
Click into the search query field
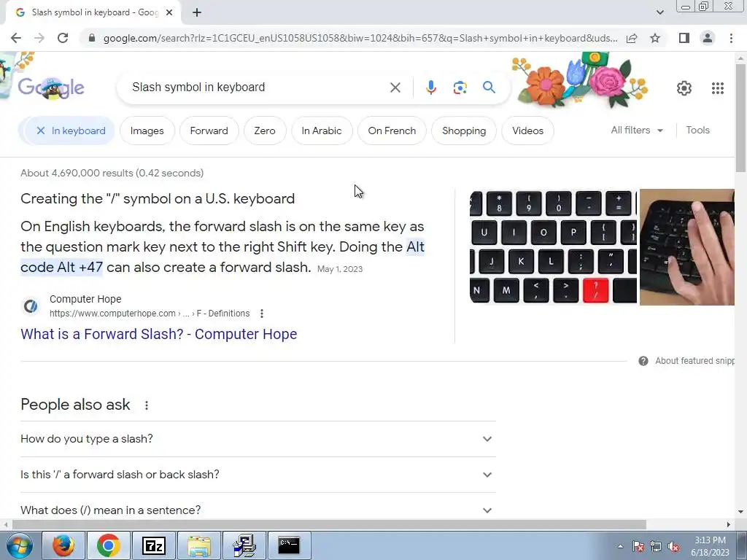point(258,87)
